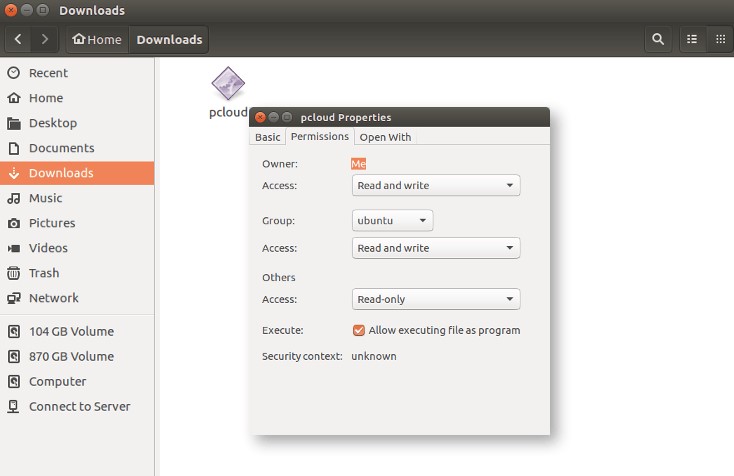Click the Desktop folder icon in sidebar
This screenshot has height=476, width=734.
tap(14, 123)
